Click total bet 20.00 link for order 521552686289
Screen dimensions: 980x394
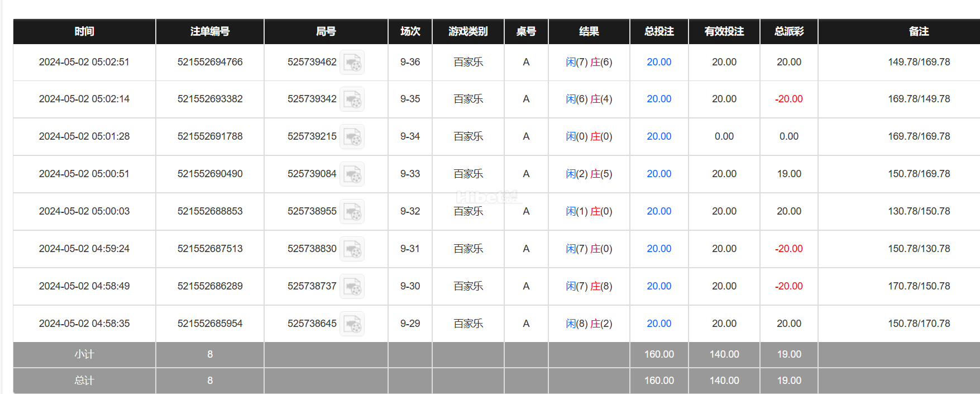coord(659,286)
